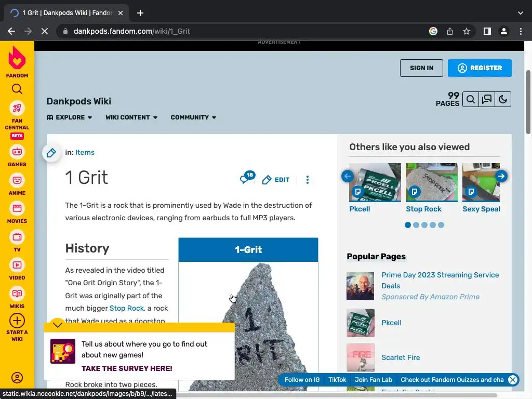Open a new browser tab

[x=140, y=13]
